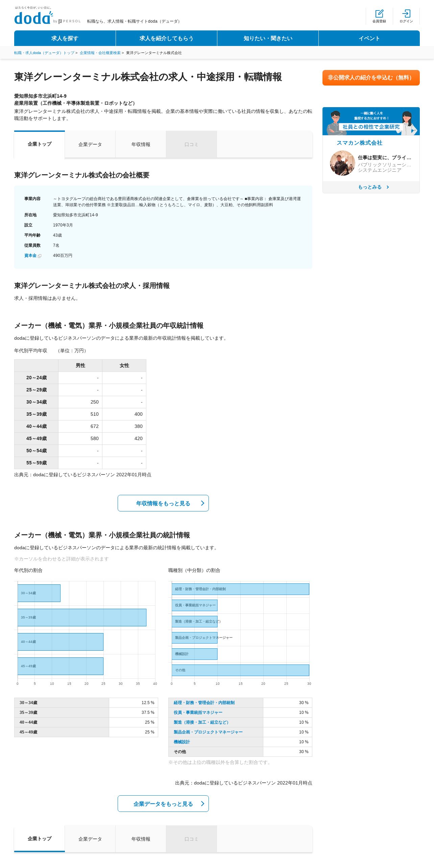Image resolution: width=434 pixels, height=868 pixels.
Task: Open the 資本金 link
Action: pyautogui.click(x=30, y=256)
